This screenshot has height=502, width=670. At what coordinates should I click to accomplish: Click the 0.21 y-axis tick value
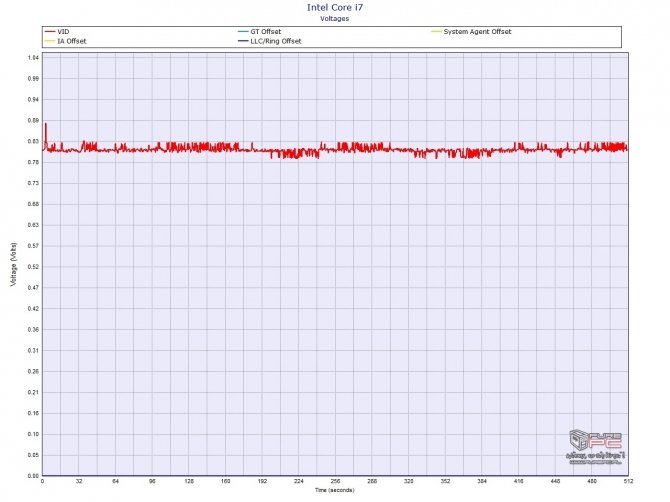(x=33, y=393)
